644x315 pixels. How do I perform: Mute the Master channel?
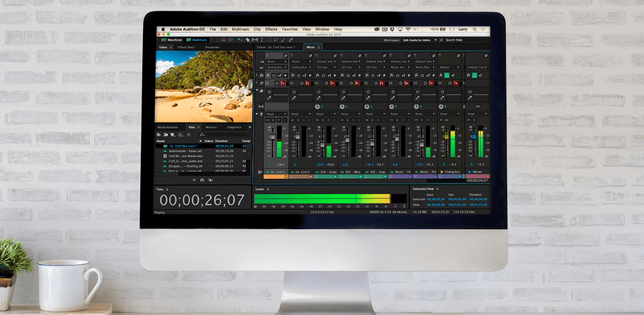pos(468,120)
